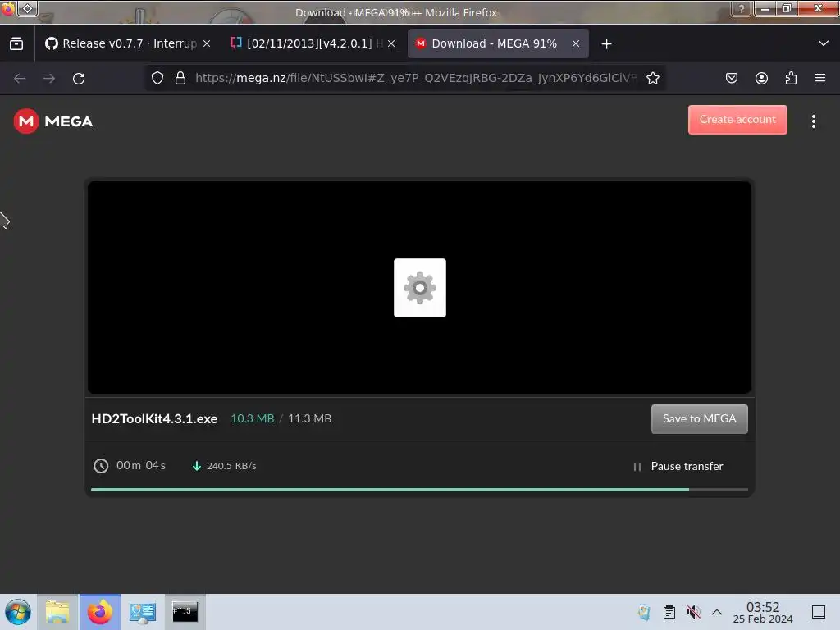Close the [02/11/2013][v4.2.0.1] tab
Image resolution: width=840 pixels, height=630 pixels.
(391, 44)
